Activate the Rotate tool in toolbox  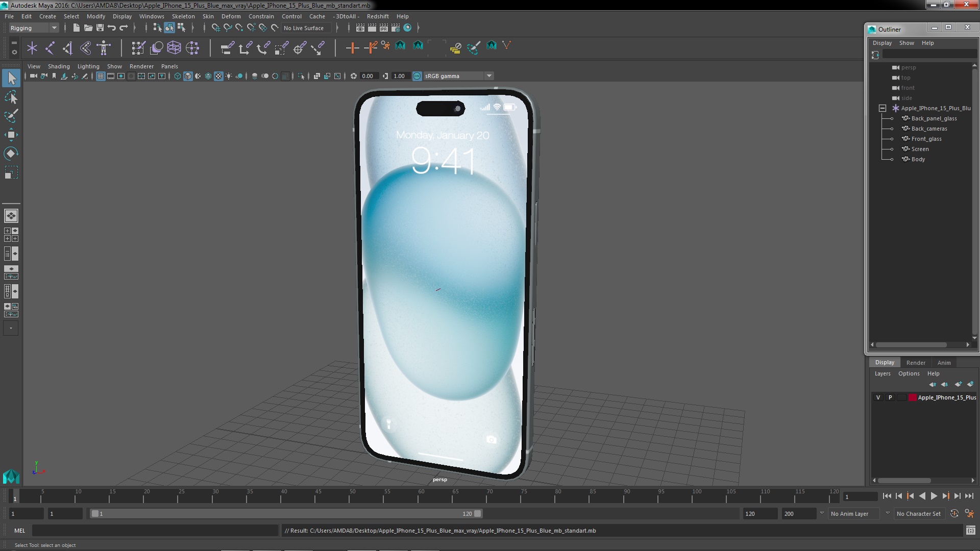(11, 154)
